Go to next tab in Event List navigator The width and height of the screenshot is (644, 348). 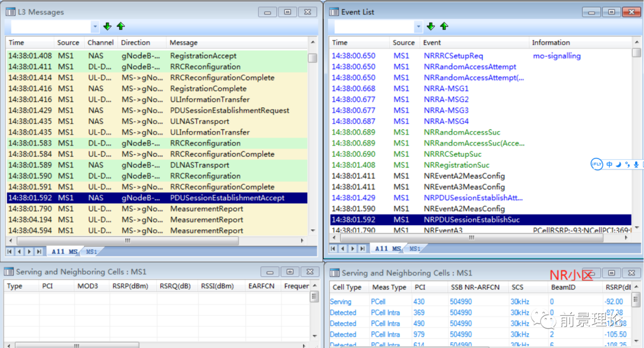click(x=352, y=248)
